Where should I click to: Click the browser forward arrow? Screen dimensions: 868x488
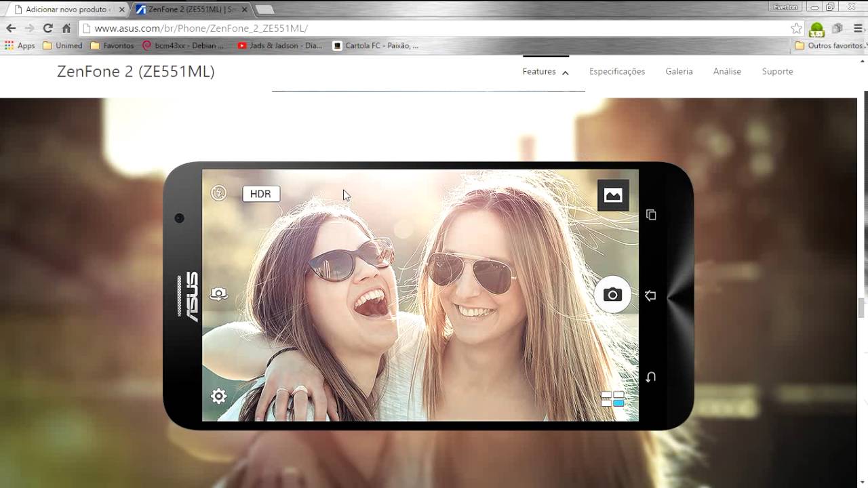tap(29, 28)
